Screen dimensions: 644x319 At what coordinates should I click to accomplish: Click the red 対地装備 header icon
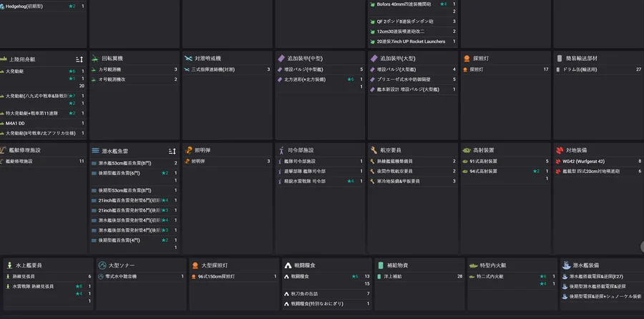pyautogui.click(x=559, y=151)
